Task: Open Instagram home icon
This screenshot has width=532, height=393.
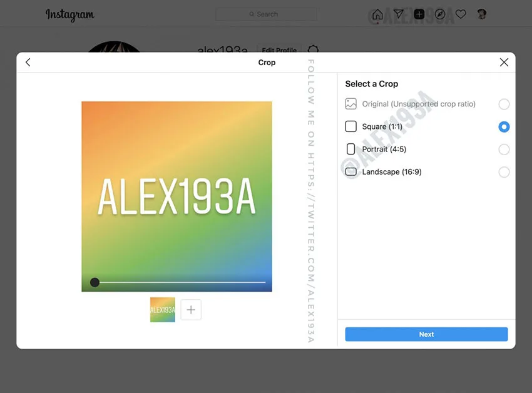Action: (x=377, y=14)
